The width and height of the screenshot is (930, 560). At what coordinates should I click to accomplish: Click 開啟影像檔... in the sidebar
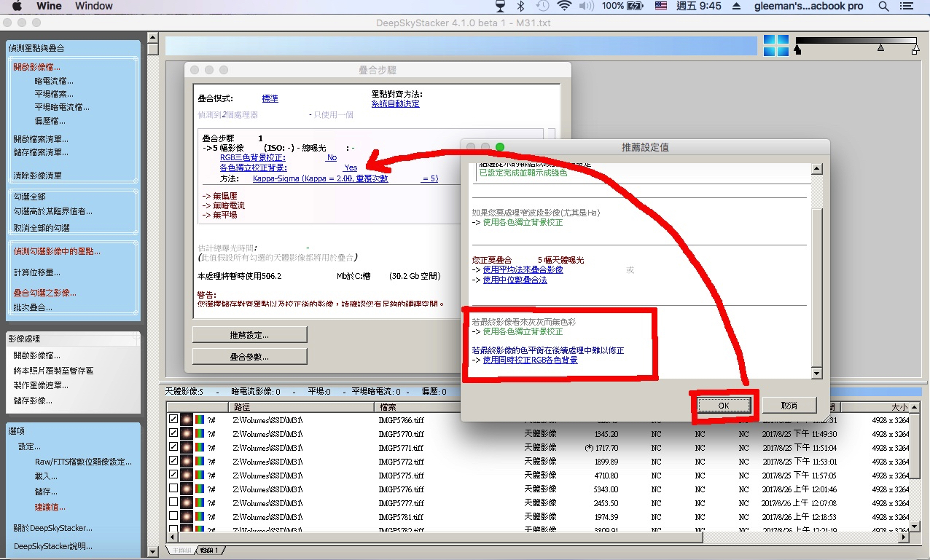pos(36,67)
